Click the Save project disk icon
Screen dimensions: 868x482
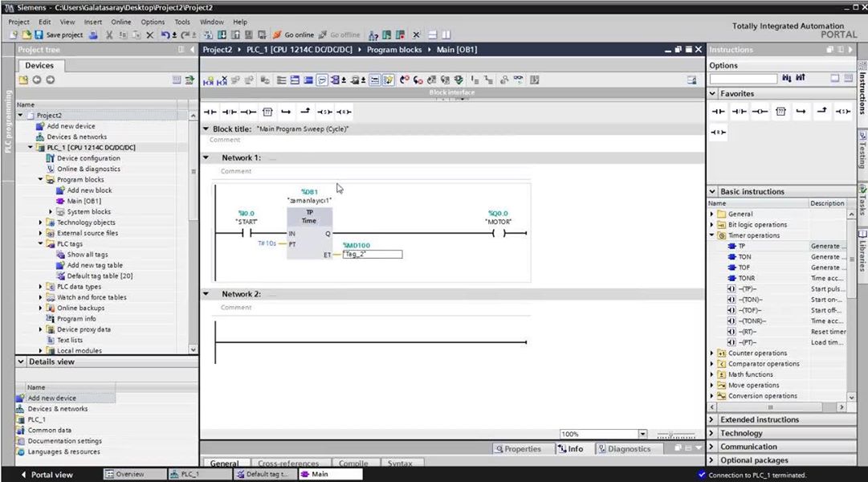coord(39,35)
